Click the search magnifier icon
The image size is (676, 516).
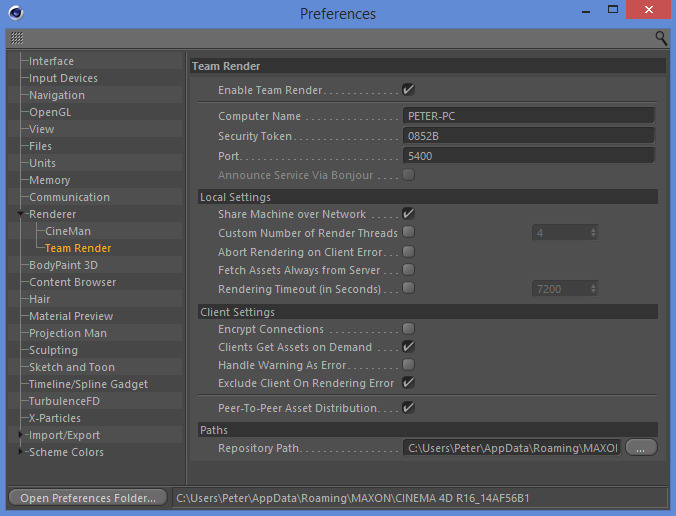[661, 38]
